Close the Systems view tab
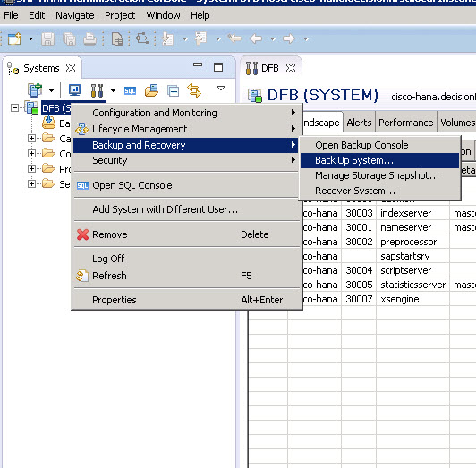This screenshot has height=468, width=476. (71, 68)
